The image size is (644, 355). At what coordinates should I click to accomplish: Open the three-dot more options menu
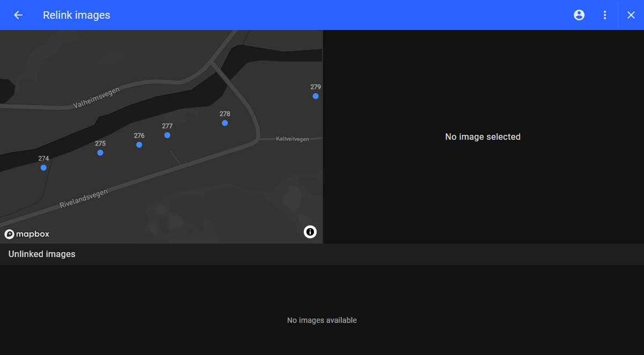(605, 15)
